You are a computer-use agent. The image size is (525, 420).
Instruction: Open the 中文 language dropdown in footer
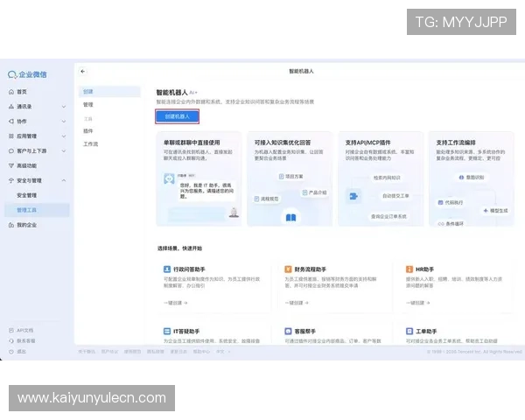tap(223, 352)
